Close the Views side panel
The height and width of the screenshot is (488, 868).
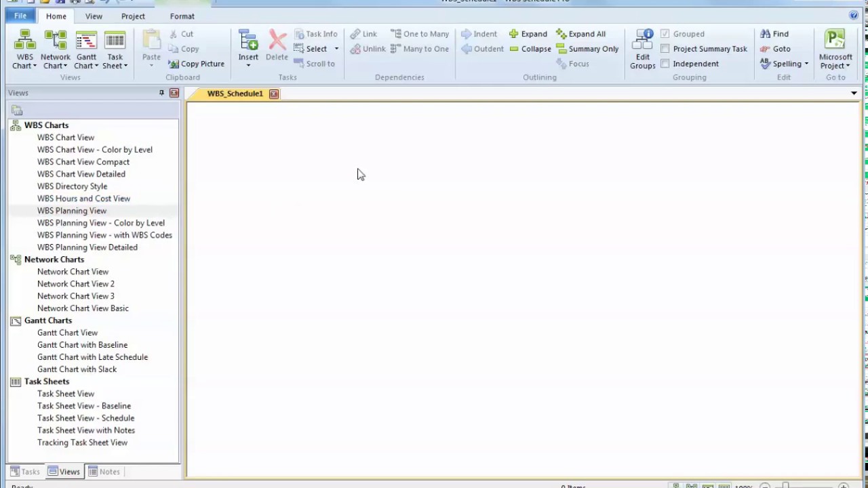point(174,93)
